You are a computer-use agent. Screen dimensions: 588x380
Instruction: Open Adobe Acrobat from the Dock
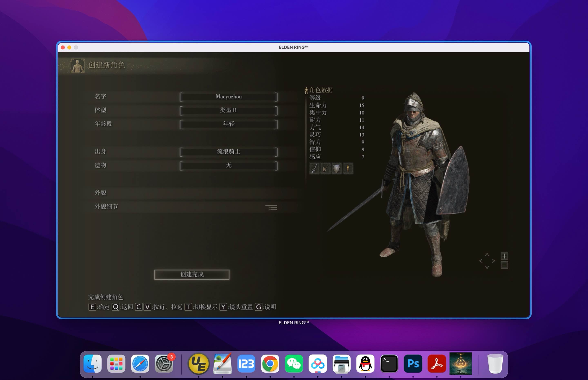(x=437, y=364)
